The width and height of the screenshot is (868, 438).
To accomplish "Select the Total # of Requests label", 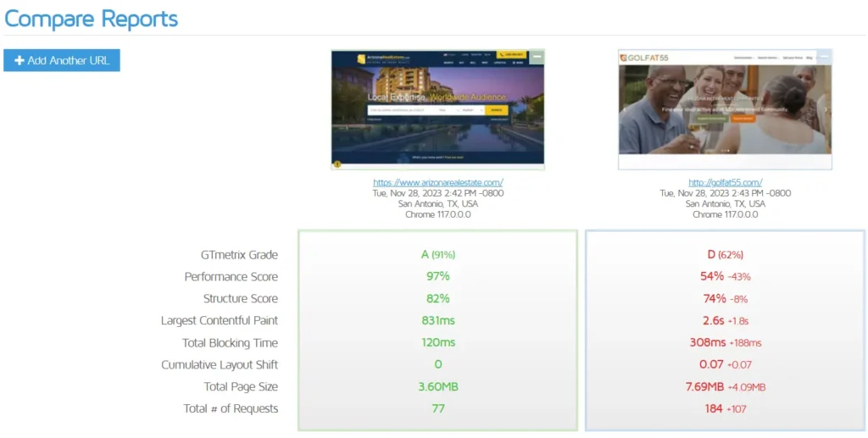I will click(231, 408).
